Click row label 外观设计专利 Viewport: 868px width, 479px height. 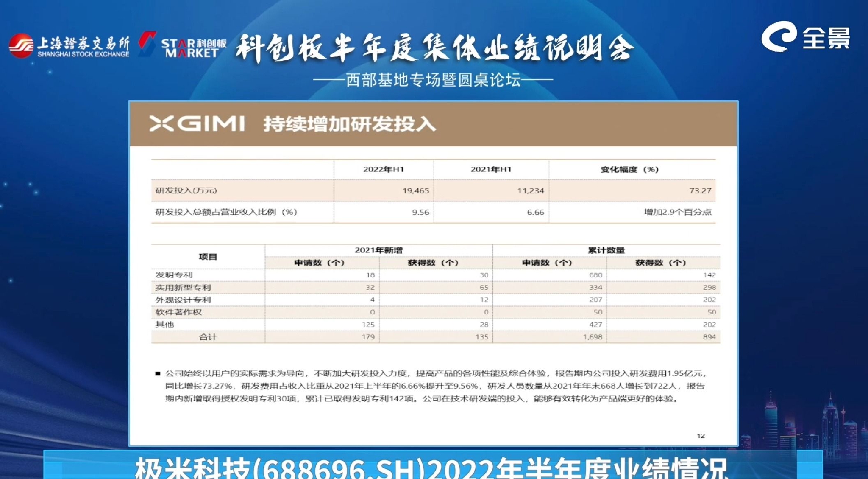[x=183, y=300]
